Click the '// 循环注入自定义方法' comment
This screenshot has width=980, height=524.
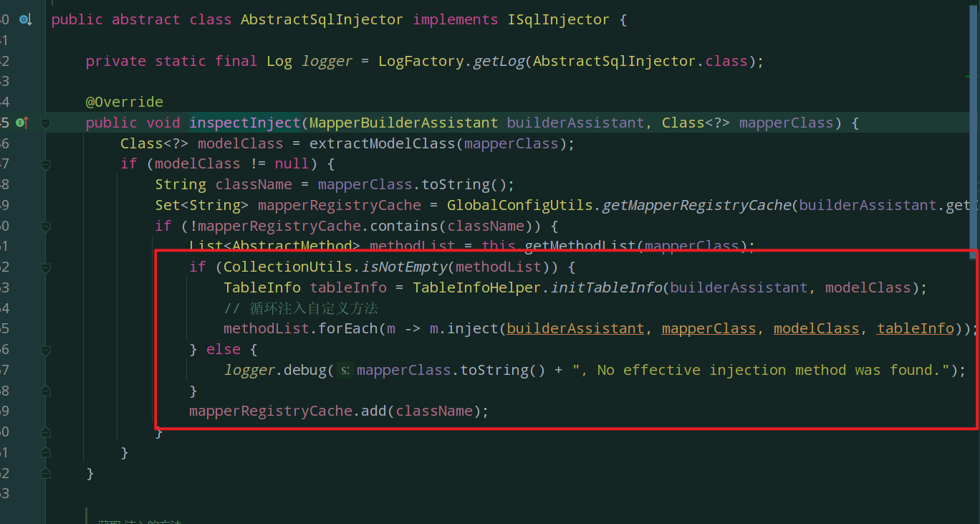pyautogui.click(x=301, y=309)
